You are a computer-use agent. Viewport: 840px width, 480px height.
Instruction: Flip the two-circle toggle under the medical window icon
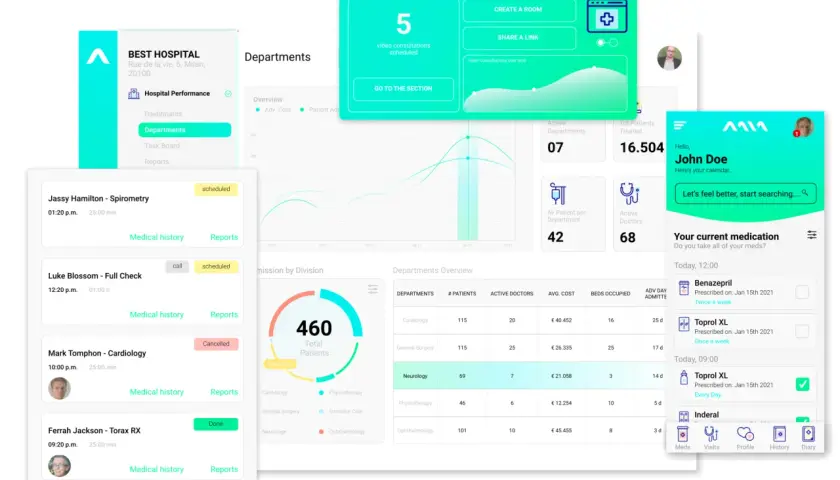[607, 42]
